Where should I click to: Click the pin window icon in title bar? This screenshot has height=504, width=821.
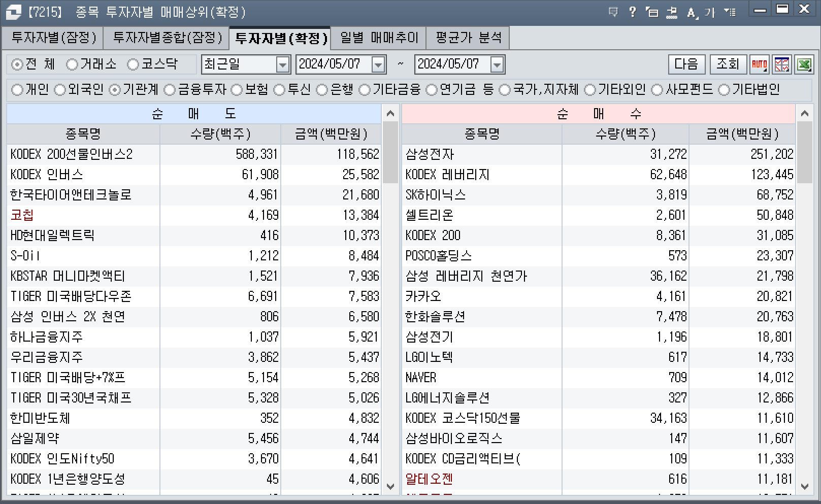[x=672, y=12]
